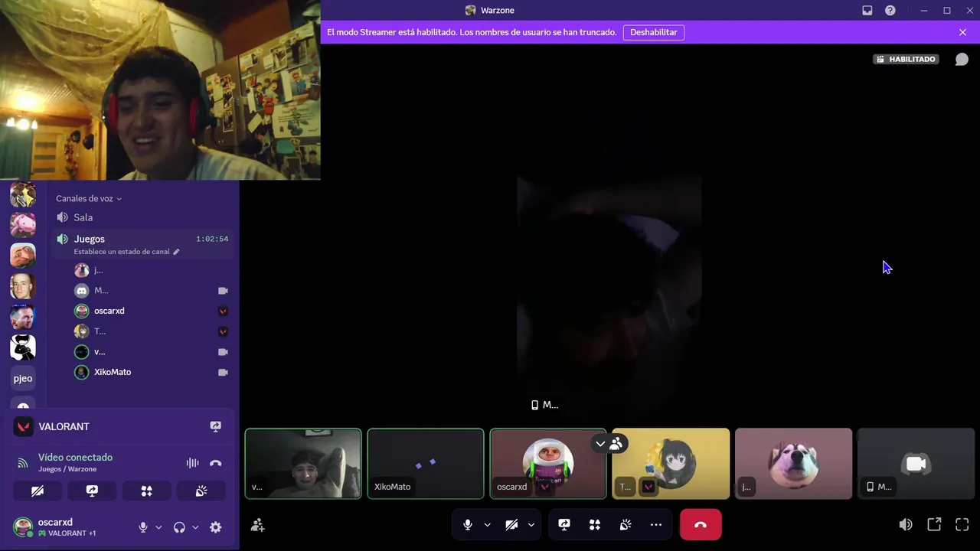
Task: Share your screen from call controls
Action: coord(564,525)
